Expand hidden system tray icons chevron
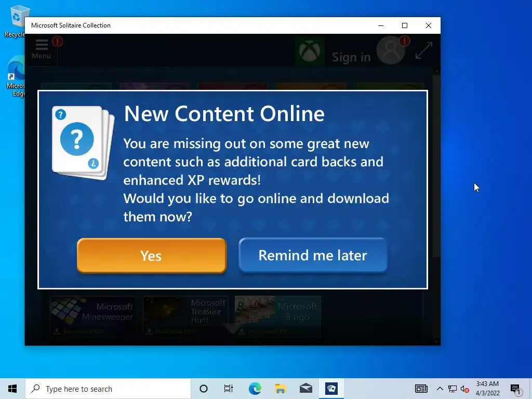532x399 pixels. pyautogui.click(x=440, y=389)
